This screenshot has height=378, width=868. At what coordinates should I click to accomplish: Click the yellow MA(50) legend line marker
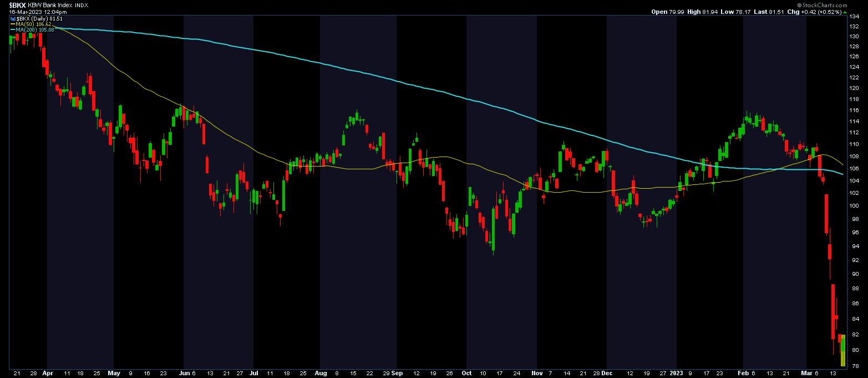point(13,24)
